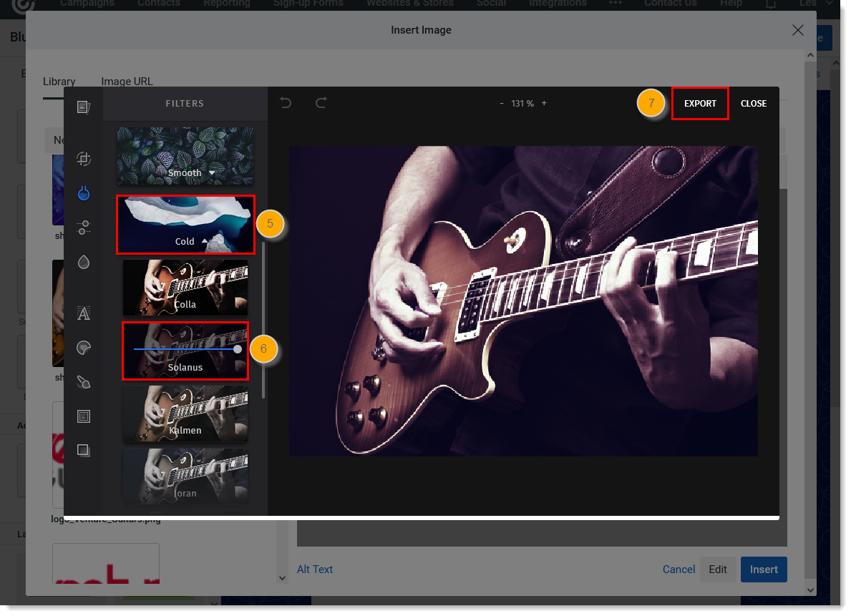
Task: Click the Insert button
Action: pos(764,569)
